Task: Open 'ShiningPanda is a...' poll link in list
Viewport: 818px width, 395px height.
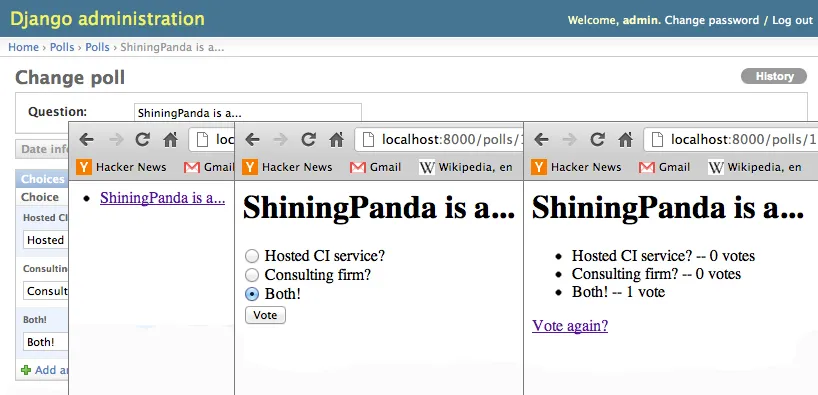Action: click(x=162, y=198)
